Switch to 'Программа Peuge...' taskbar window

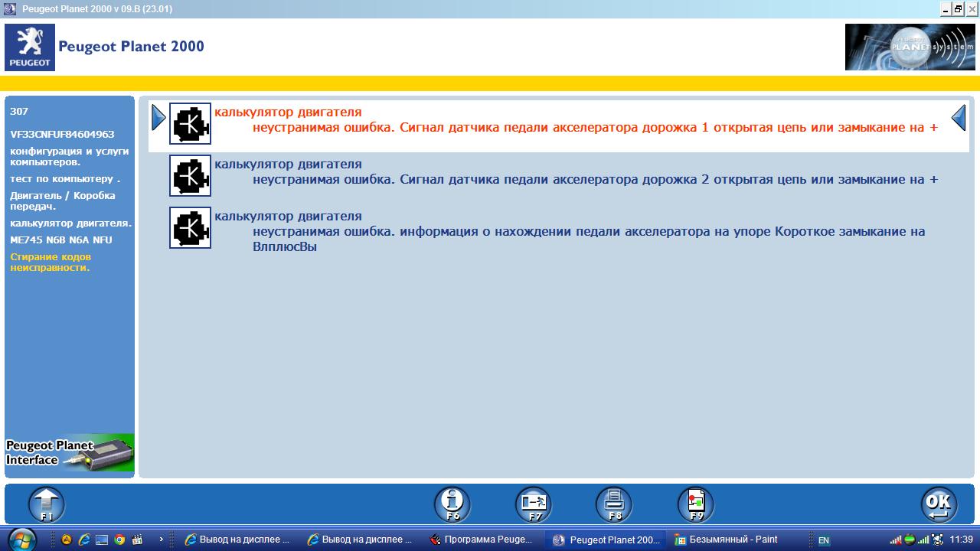(484, 540)
